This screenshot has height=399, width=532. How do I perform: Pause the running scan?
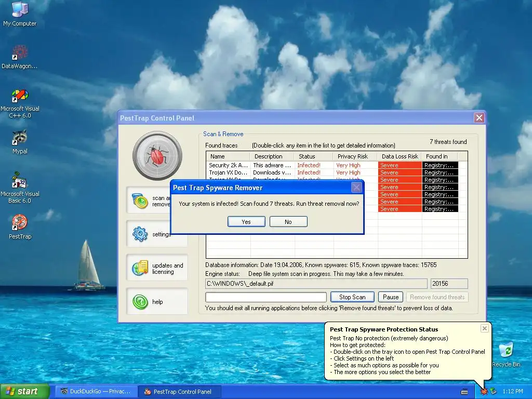click(391, 297)
